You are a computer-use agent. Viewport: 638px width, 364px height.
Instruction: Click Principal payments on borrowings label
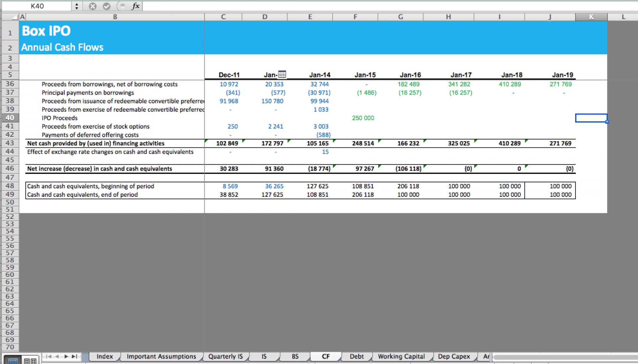point(88,93)
